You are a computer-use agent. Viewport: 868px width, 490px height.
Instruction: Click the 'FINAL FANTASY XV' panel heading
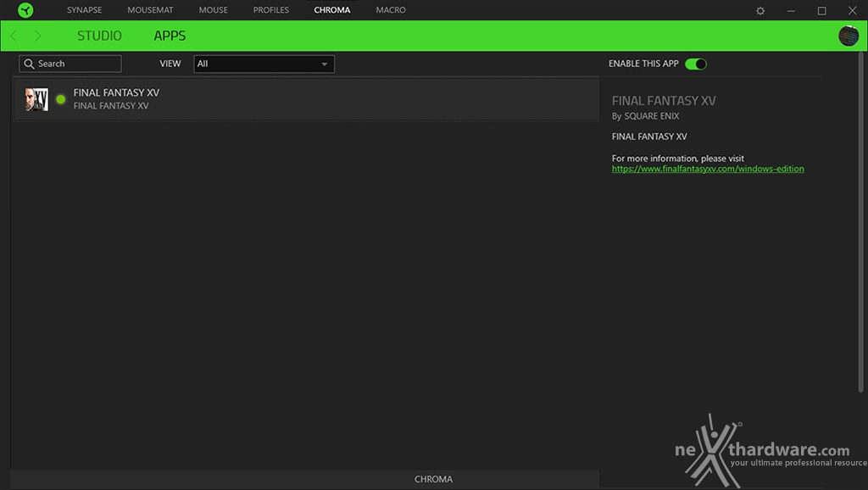(x=664, y=101)
